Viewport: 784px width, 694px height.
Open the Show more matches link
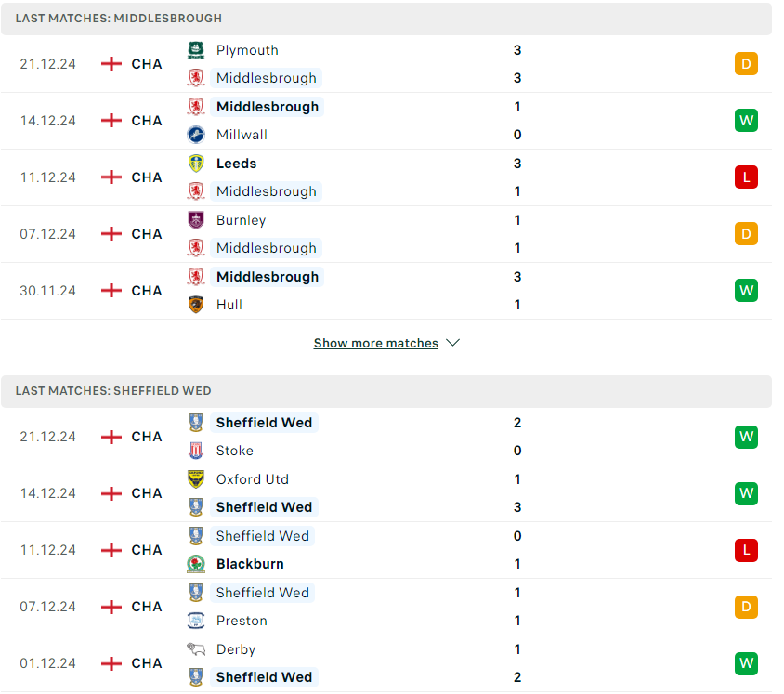(x=375, y=343)
